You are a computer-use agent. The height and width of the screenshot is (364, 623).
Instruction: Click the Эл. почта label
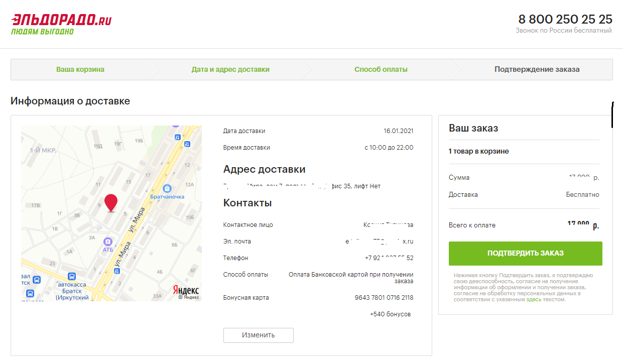(x=237, y=241)
